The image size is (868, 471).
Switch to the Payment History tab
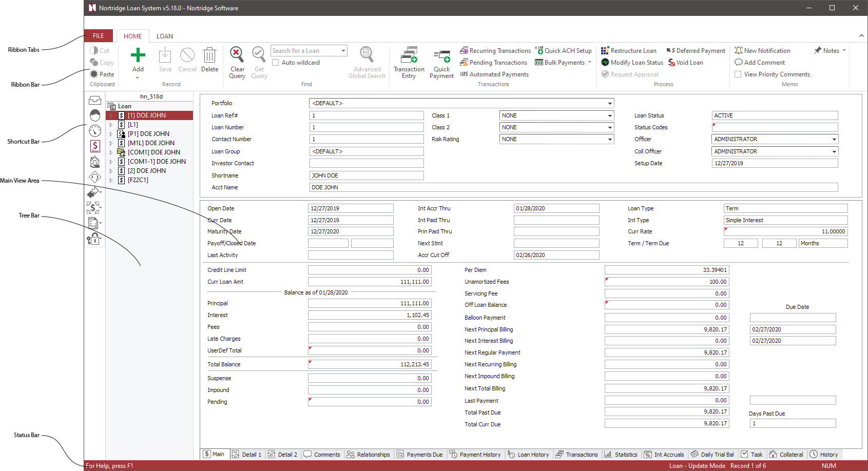(x=475, y=455)
